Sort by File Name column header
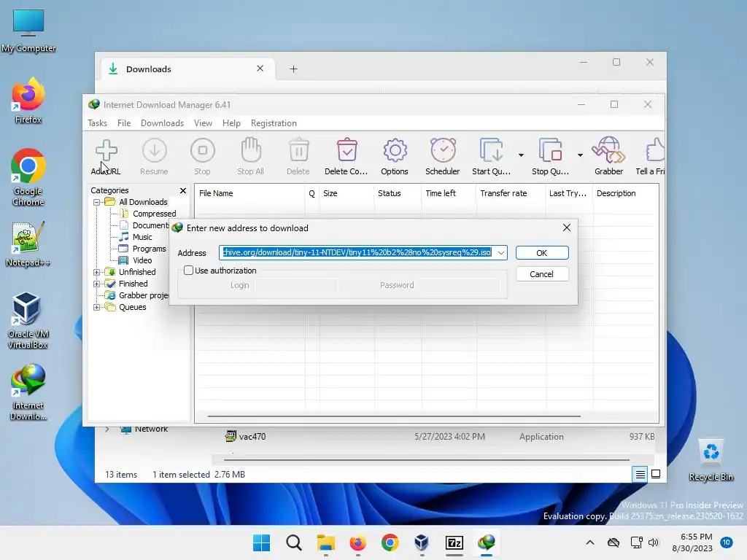Viewport: 747px width, 560px height. point(250,193)
